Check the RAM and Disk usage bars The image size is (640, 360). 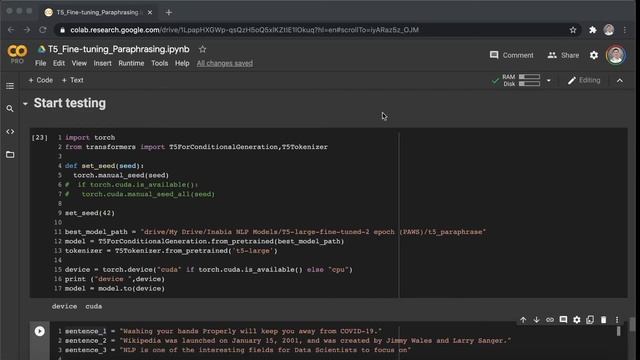[521, 80]
